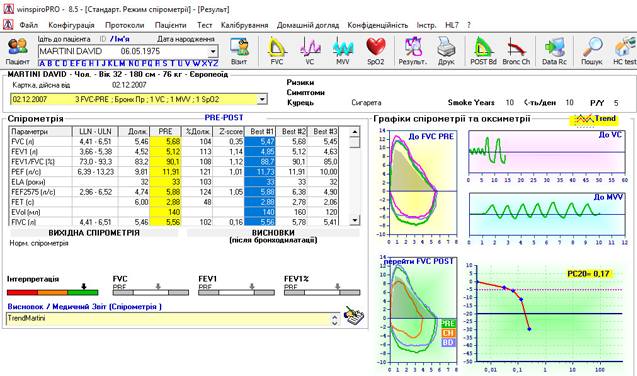
Task: Click the PRE-POST link above the table
Action: click(x=224, y=118)
